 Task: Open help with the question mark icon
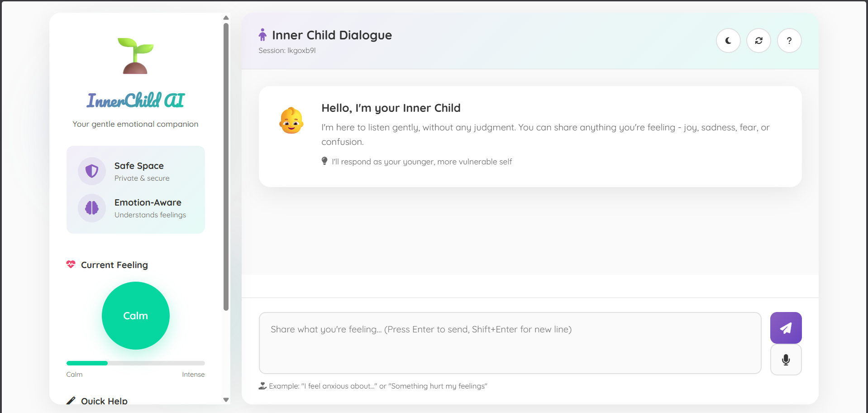pyautogui.click(x=789, y=41)
